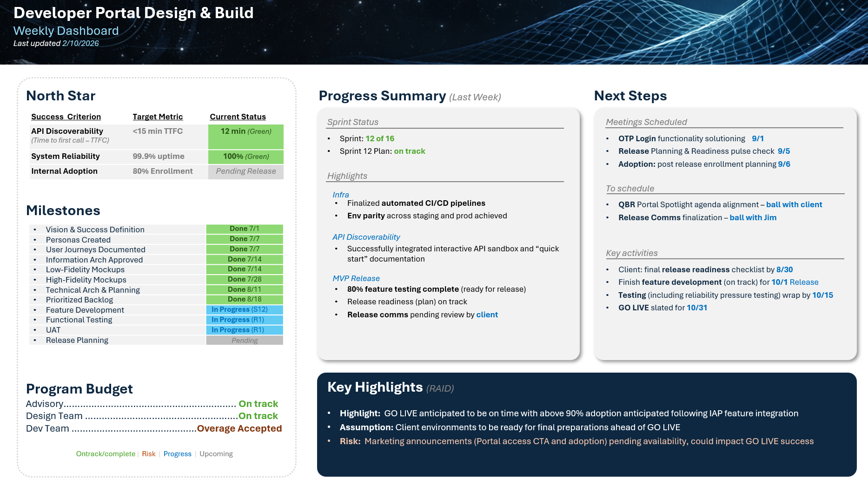This screenshot has width=868, height=479.
Task: Click the "100%" System Reliability status indicator
Action: click(245, 157)
